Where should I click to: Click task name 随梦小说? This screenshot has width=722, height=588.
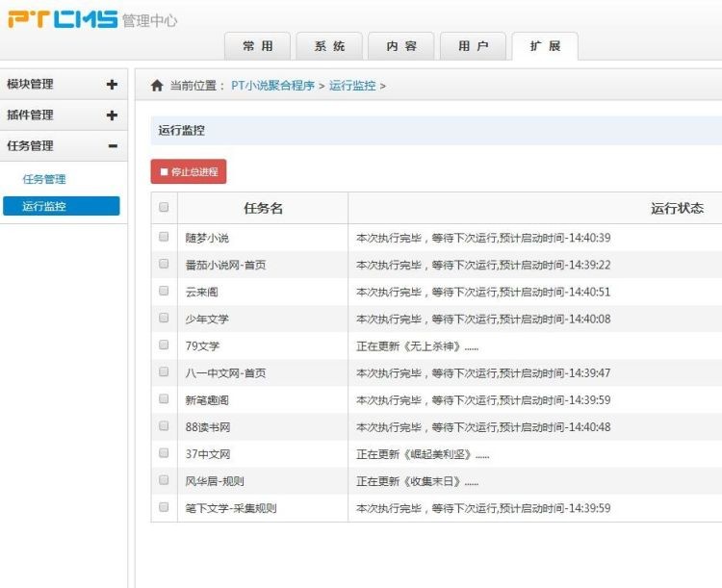pos(207,238)
